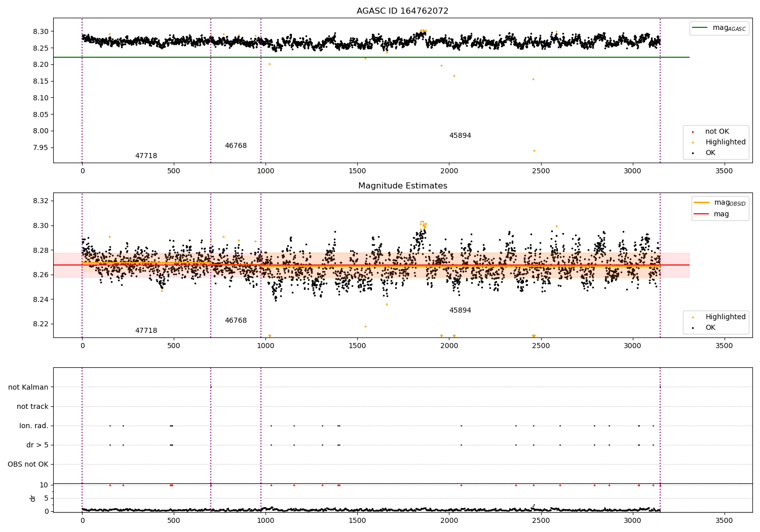Click obsid label 47718 in top plot

click(x=146, y=156)
